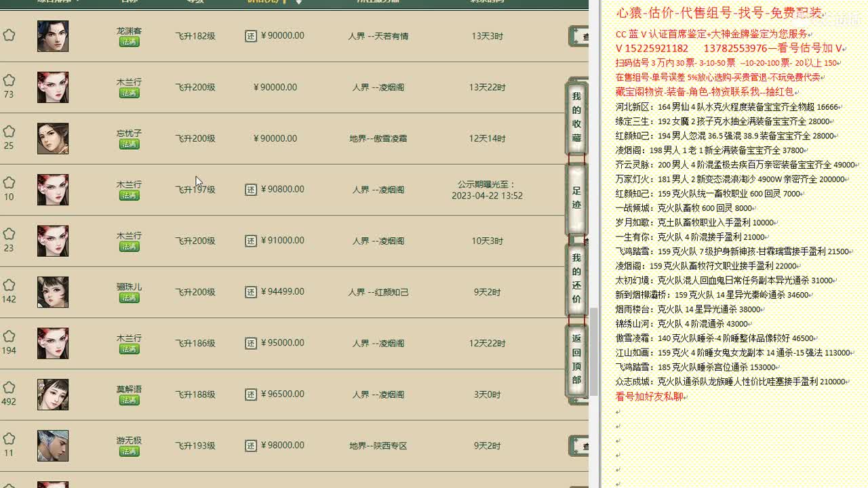The width and height of the screenshot is (868, 488).
Task: Click favorite star on 骊珠儿 row
Action: (x=9, y=285)
